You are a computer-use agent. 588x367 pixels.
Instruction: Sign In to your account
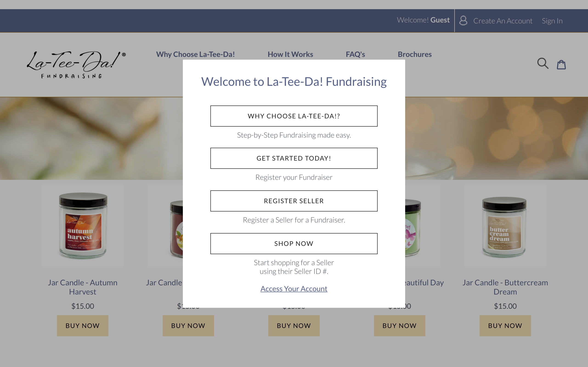[552, 21]
